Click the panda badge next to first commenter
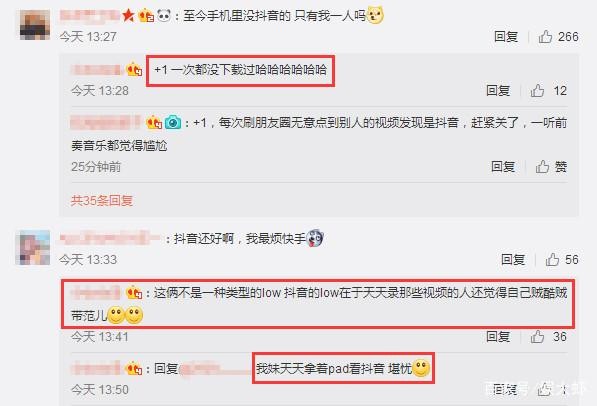This screenshot has height=406, width=597. pos(164,16)
